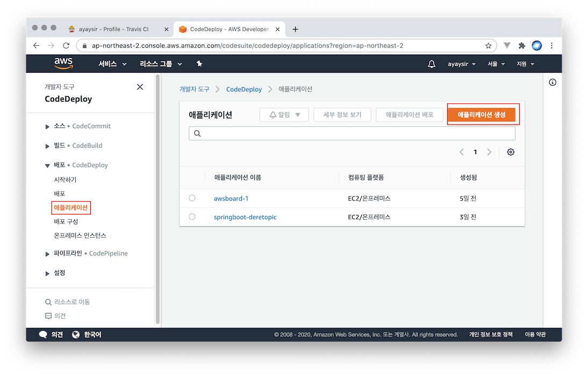Viewport: 588px width, 376px height.
Task: Click the pin shortcut icon in navbar
Action: (199, 64)
